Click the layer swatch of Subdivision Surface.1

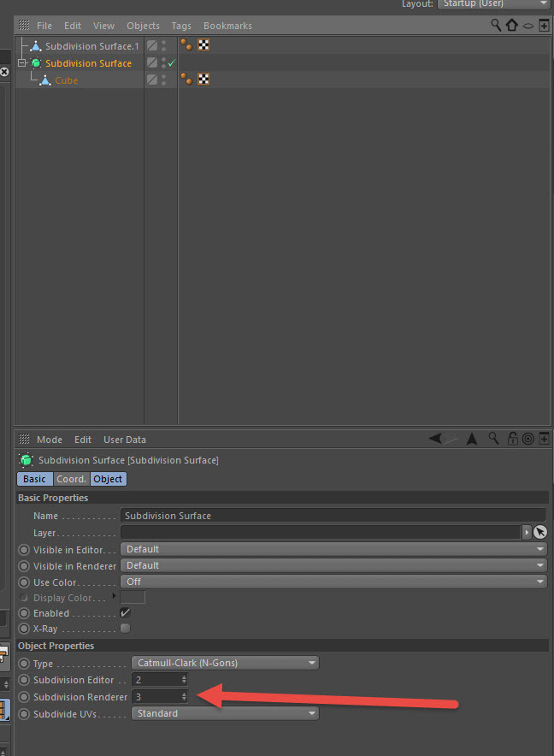point(152,45)
